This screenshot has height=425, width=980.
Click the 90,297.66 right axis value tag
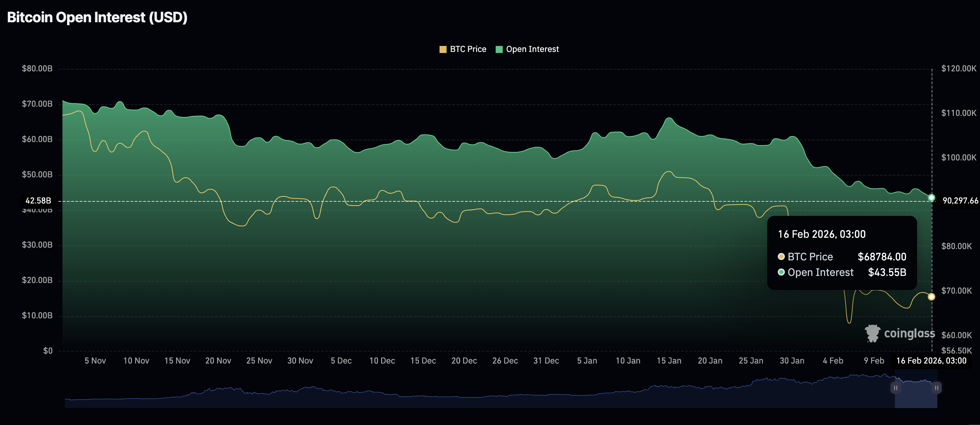click(960, 201)
